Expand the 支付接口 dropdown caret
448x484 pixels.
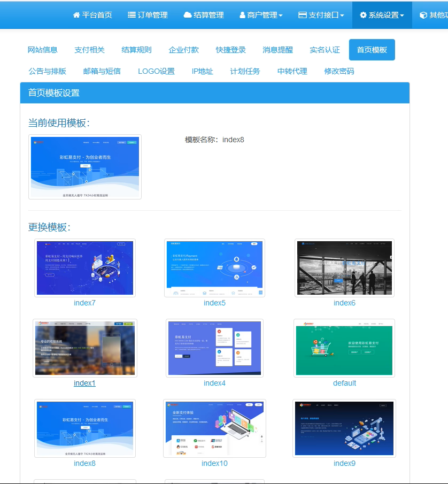[x=342, y=16]
